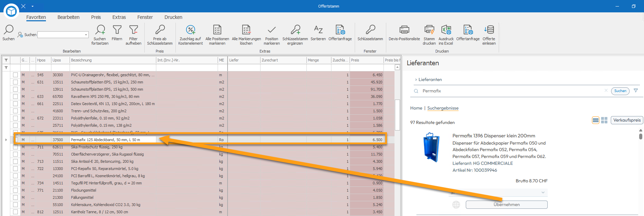Open the supplier search filter icon

pos(636,91)
